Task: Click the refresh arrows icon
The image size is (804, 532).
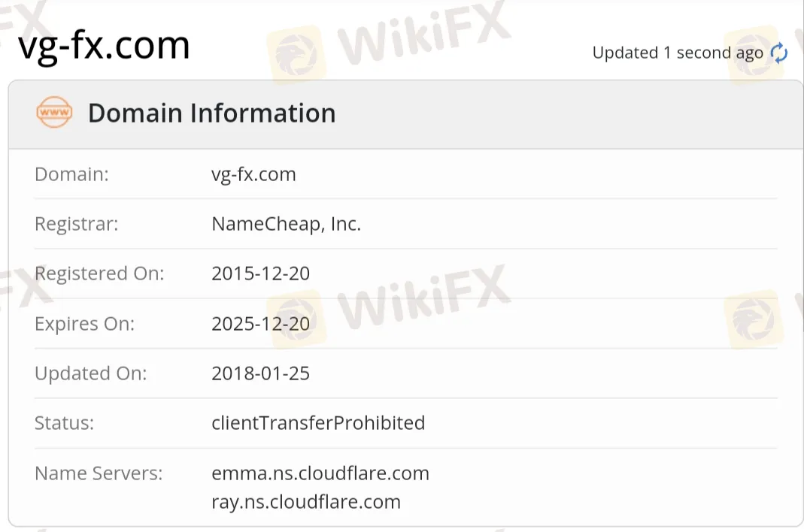Action: (x=779, y=53)
